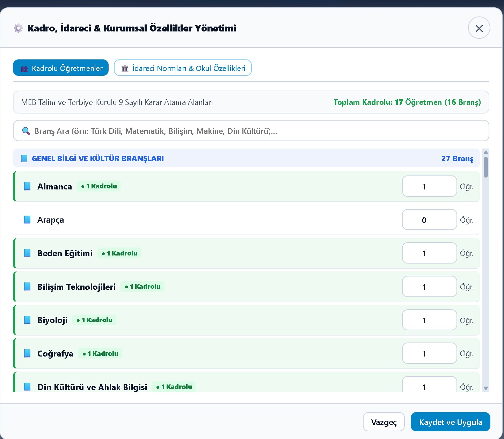The width and height of the screenshot is (504, 439).
Task: Click the Din Kültürü count field
Action: [430, 384]
